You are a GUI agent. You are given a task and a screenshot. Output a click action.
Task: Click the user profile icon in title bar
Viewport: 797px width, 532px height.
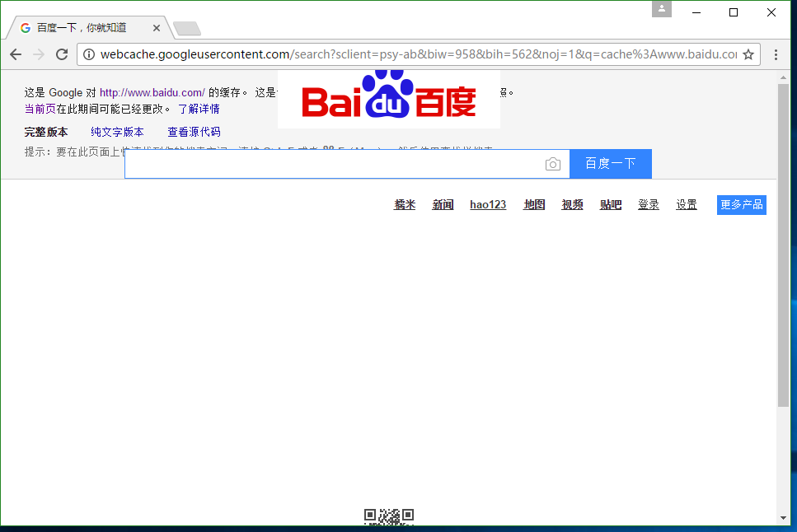tap(662, 8)
